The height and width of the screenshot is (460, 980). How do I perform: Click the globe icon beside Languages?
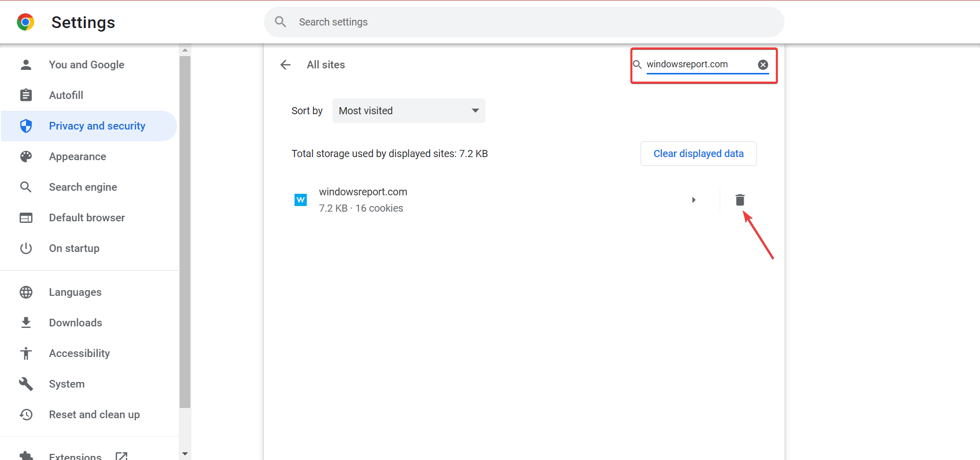[26, 292]
